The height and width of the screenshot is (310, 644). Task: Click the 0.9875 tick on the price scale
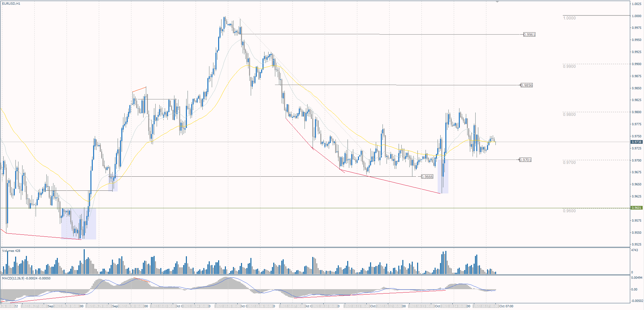(637, 76)
